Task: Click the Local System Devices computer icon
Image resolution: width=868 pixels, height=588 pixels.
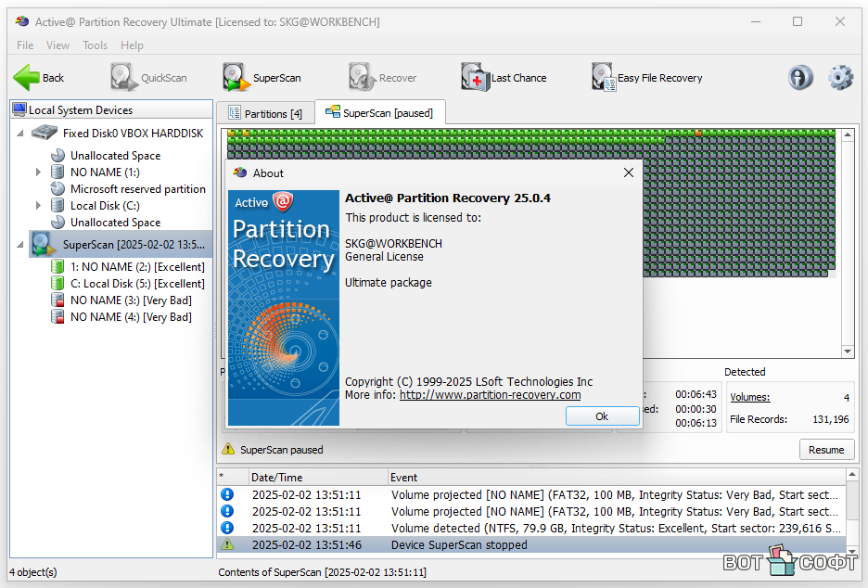Action: [x=19, y=109]
